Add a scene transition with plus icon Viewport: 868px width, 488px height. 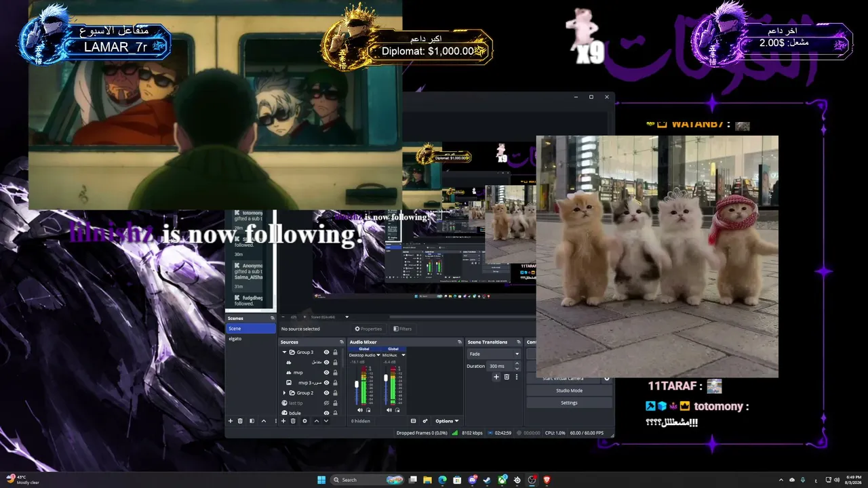coord(496,377)
